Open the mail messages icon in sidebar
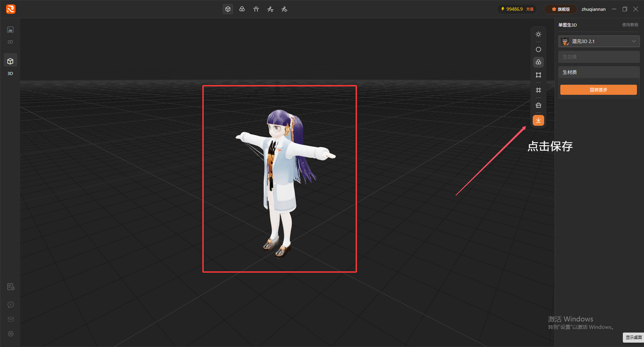The image size is (644, 347). [11, 319]
